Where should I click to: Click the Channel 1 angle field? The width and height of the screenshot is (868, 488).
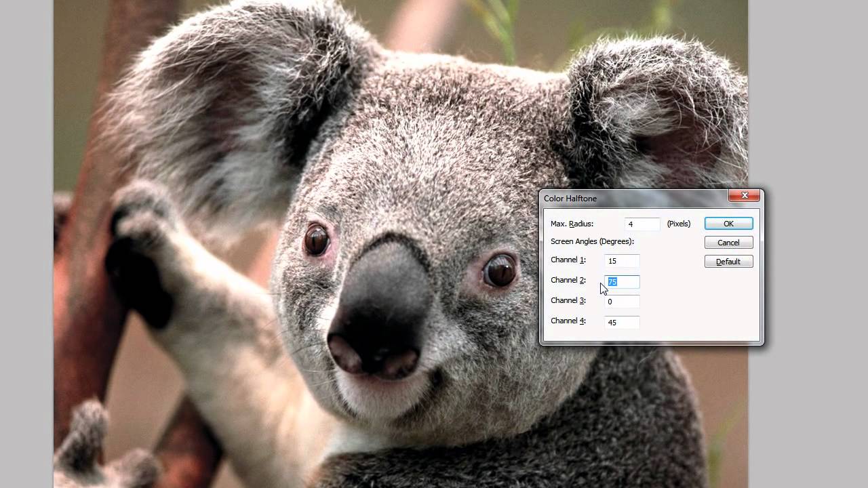(x=622, y=261)
